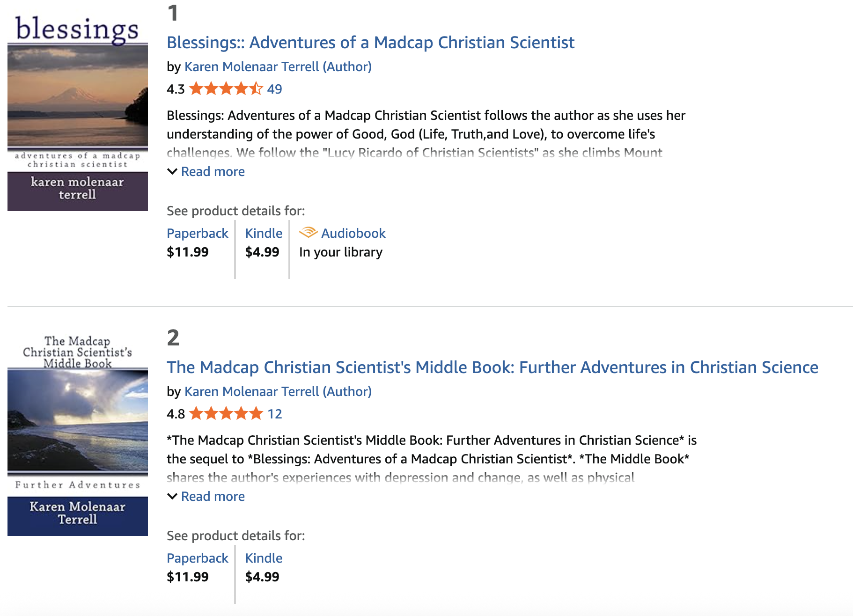Open the Middle Book cover image
Viewport: 853px width, 616px height.
pos(78,433)
